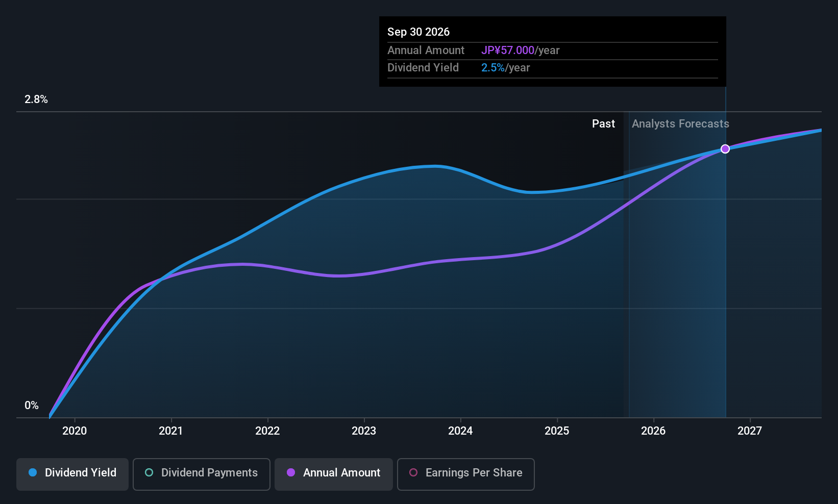The height and width of the screenshot is (504, 838).
Task: Click the 2.5% dividend yield value in tooltip
Action: pyautogui.click(x=492, y=68)
